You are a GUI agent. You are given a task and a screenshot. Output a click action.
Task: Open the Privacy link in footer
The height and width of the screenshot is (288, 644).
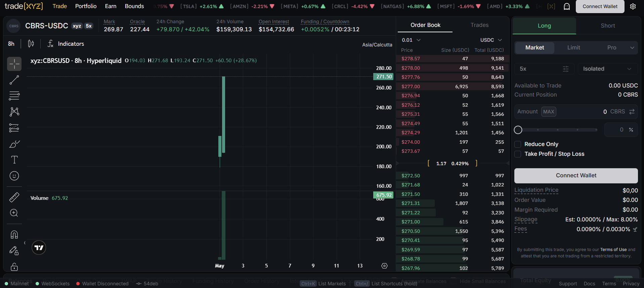[x=631, y=284]
